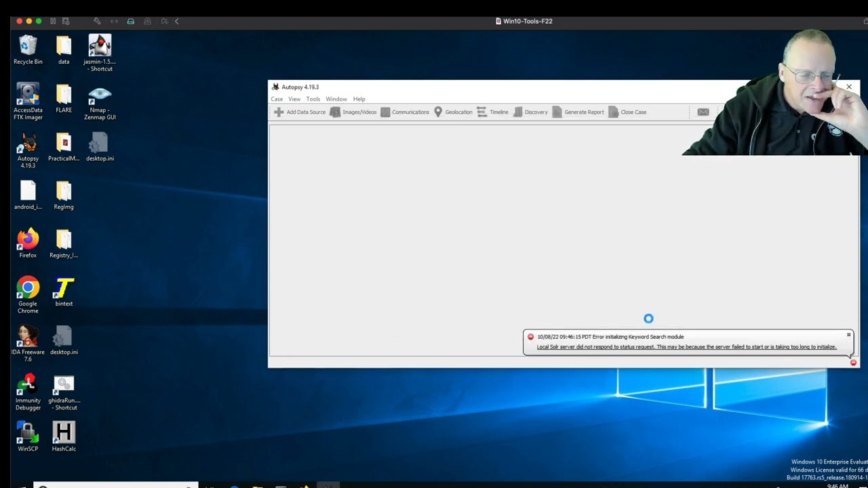The image size is (868, 488).
Task: Select the data folder on desktop
Action: pos(64,50)
